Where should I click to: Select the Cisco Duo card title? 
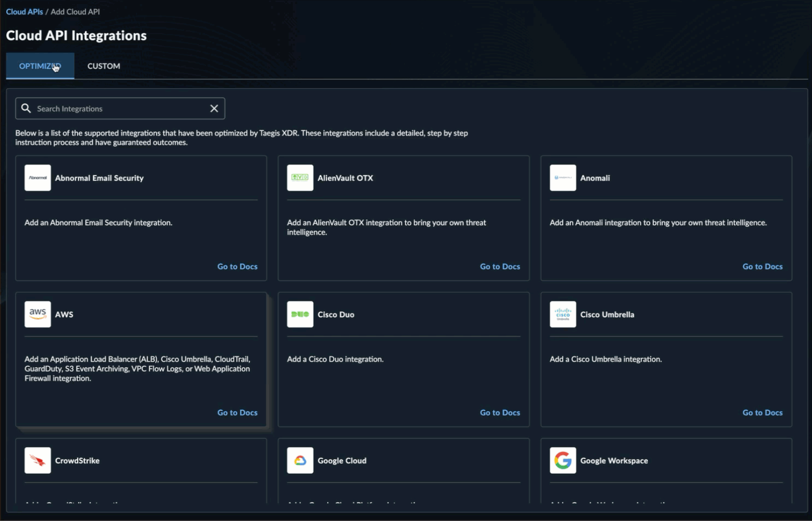336,315
